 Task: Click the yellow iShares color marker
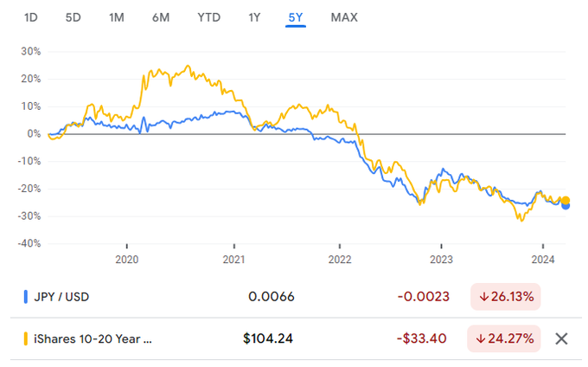(x=26, y=338)
